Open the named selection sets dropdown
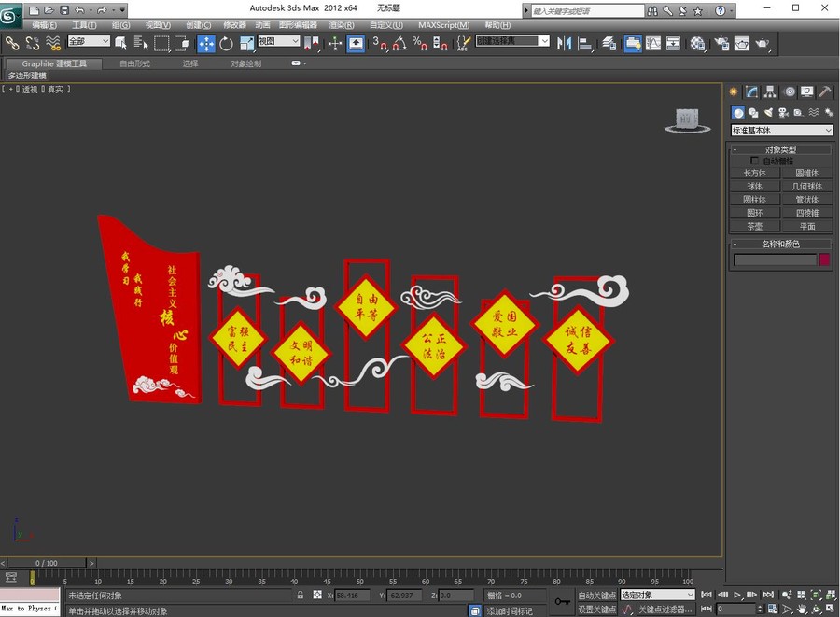This screenshot has height=617, width=840. point(512,41)
